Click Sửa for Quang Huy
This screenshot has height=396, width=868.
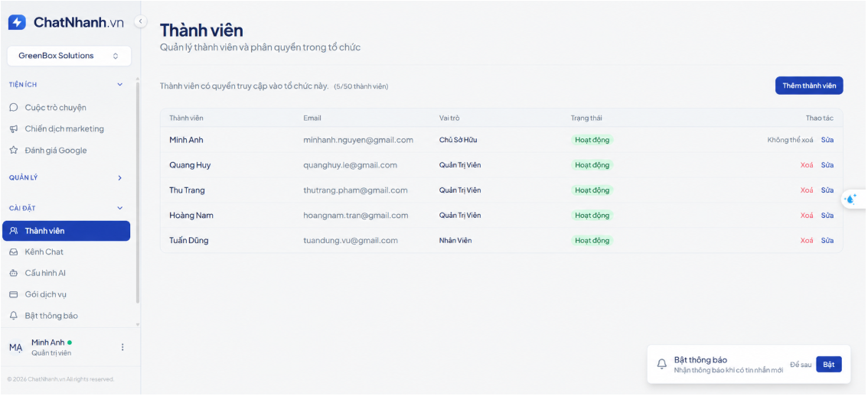click(x=827, y=165)
